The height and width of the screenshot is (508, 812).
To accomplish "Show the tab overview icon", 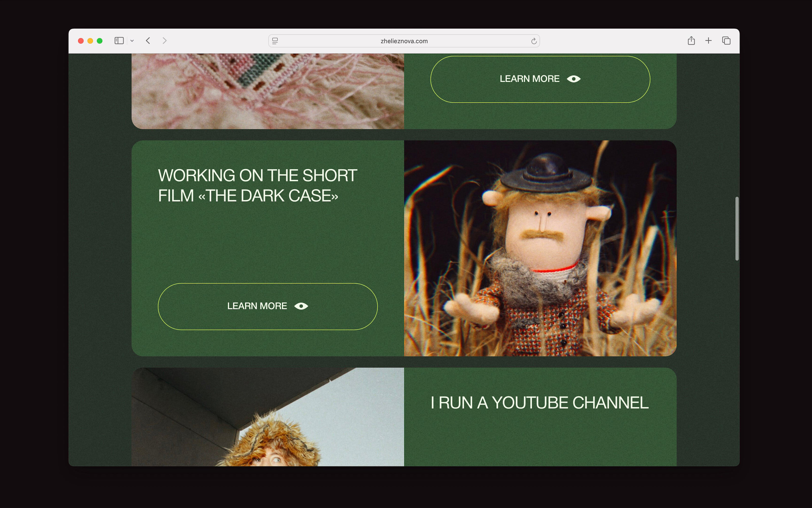I will pyautogui.click(x=726, y=41).
